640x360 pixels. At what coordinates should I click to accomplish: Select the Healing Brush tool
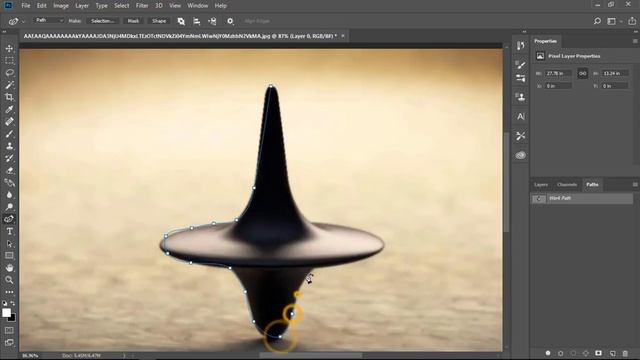coord(9,122)
